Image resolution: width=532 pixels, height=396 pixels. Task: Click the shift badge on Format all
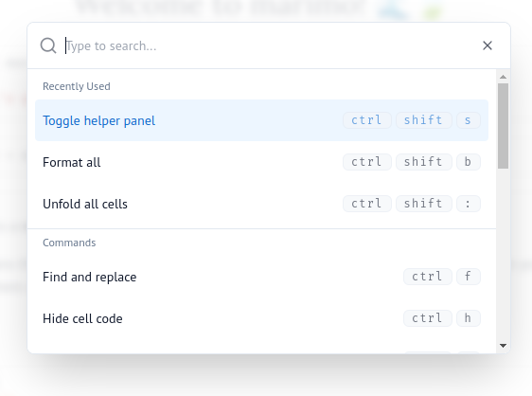424,162
